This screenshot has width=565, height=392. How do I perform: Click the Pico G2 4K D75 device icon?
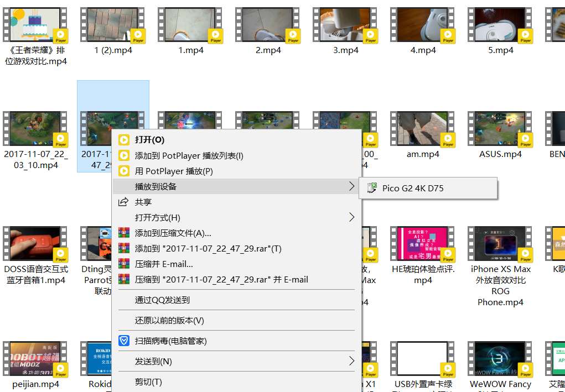[372, 188]
